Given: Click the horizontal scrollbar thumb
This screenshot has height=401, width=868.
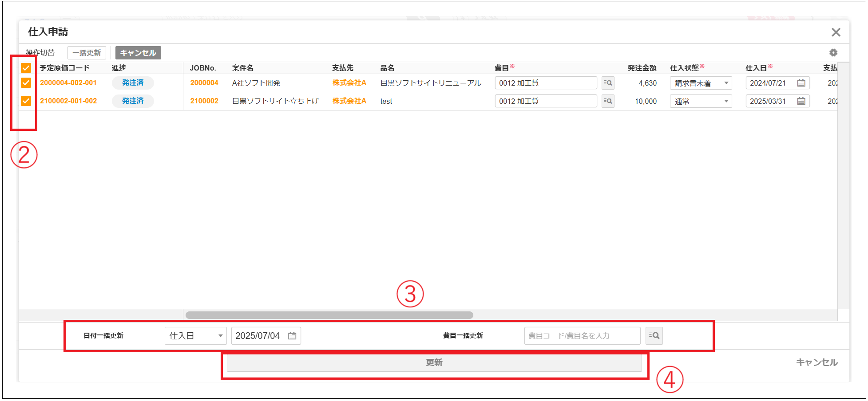Looking at the screenshot, I should click(x=329, y=315).
